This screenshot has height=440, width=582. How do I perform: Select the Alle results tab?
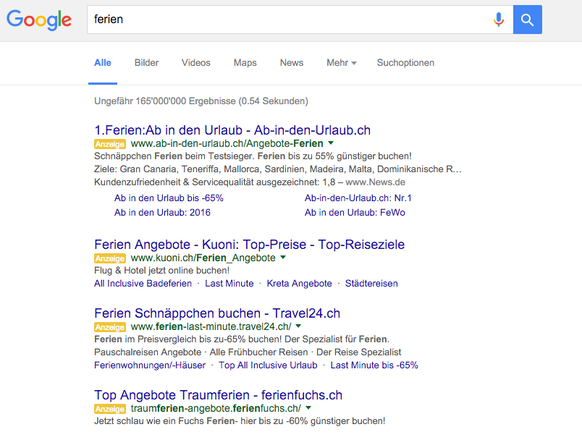tap(102, 63)
